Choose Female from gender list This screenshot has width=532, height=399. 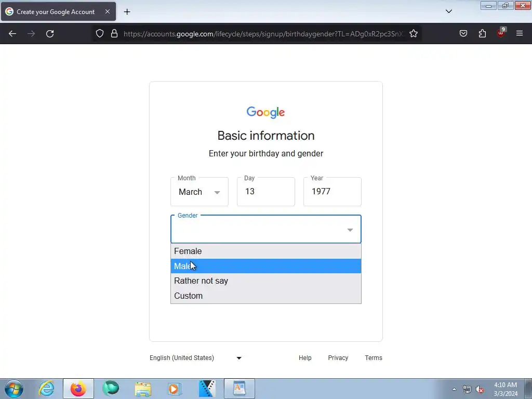coord(266,251)
